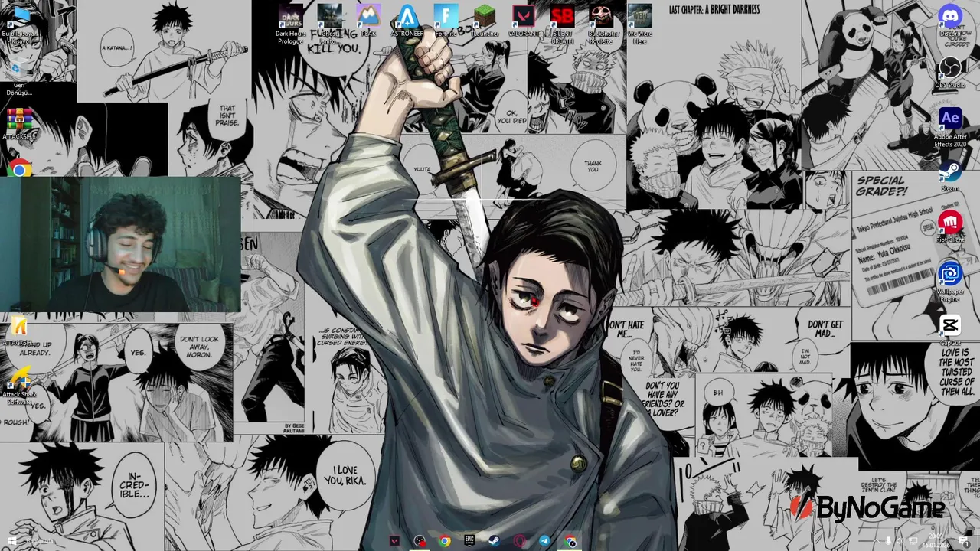Switch to Steam in the taskbar
The height and width of the screenshot is (551, 980).
pyautogui.click(x=494, y=541)
